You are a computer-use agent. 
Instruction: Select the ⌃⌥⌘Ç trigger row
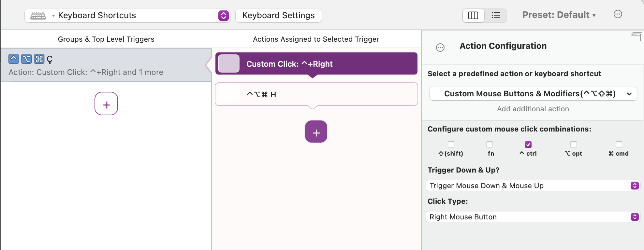click(x=106, y=65)
